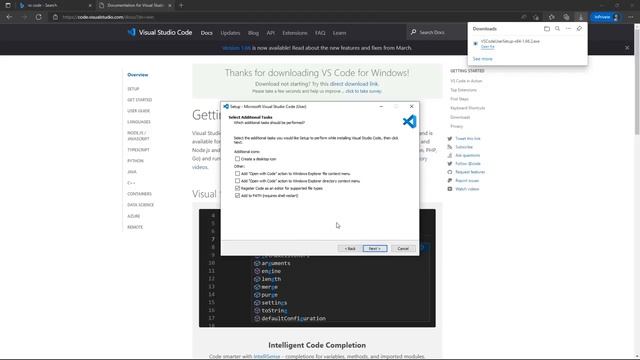Screen dimensions: 640x360
Task: Expand CONTAINERS section in sidebar
Action: [x=139, y=194]
